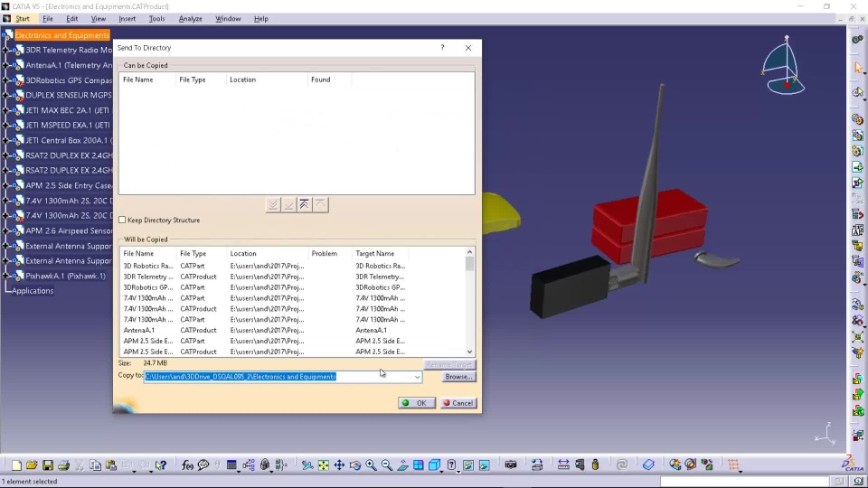Click the Browse... button
This screenshot has height=488, width=868.
point(458,377)
